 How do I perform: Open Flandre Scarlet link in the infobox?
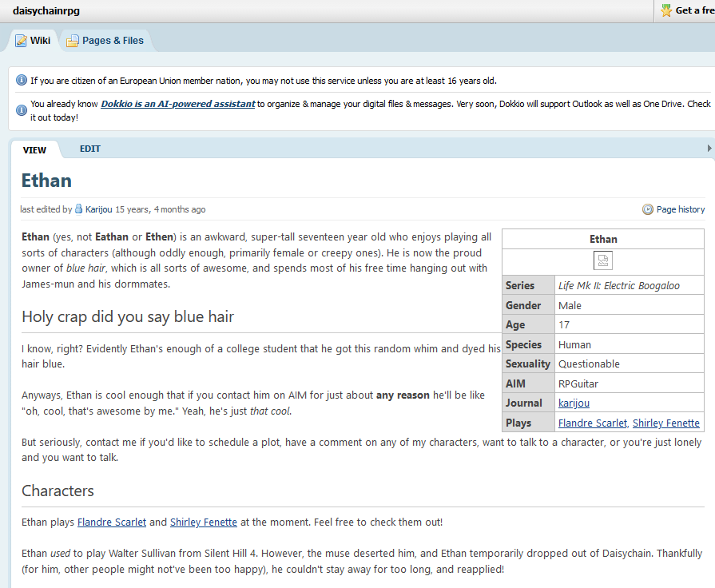point(593,423)
